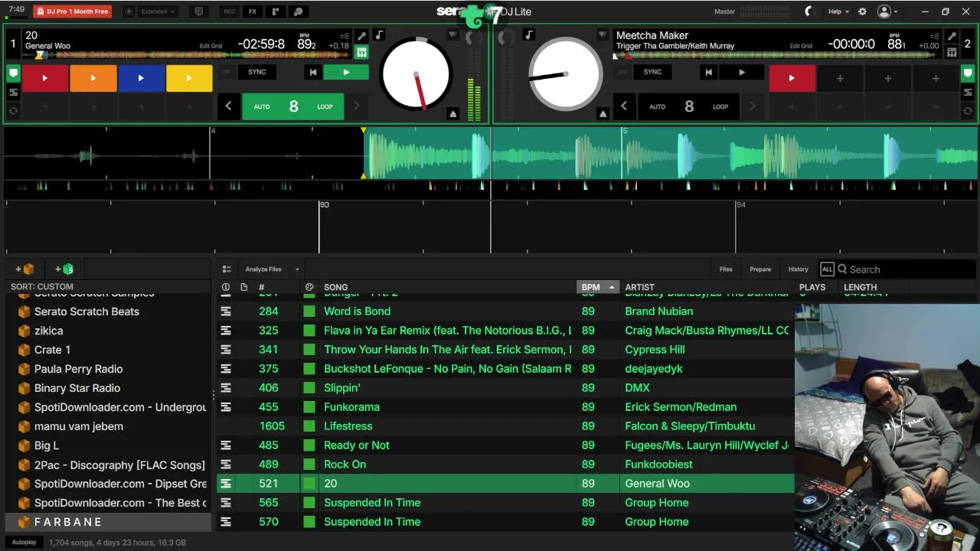The image size is (980, 551).
Task: Open the practice mode icon next to sampler
Action: (x=299, y=11)
